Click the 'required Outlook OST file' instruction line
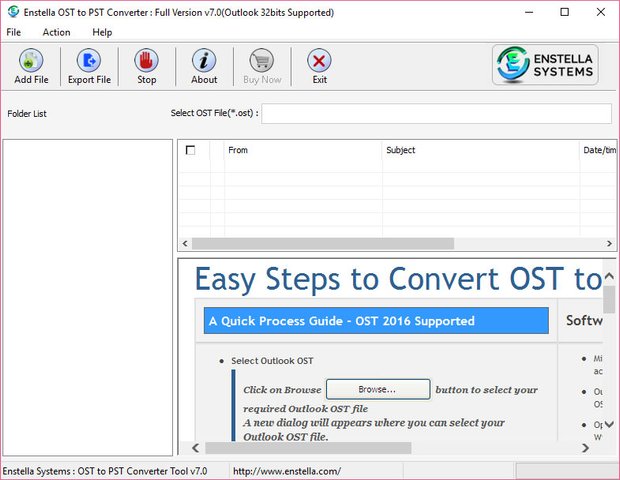Image resolution: width=620 pixels, height=480 pixels. pos(305,408)
